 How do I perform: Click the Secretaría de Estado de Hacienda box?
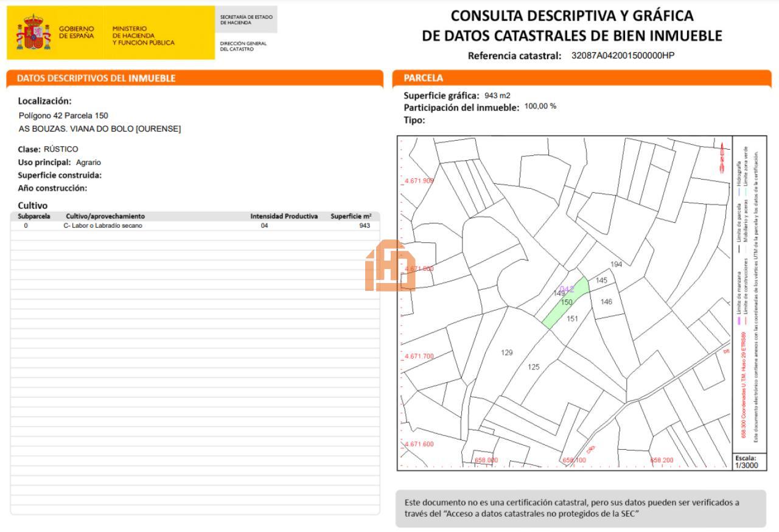click(x=246, y=19)
